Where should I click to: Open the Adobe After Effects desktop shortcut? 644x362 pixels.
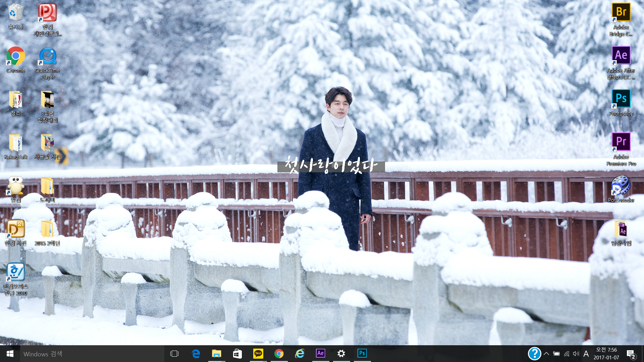pyautogui.click(x=621, y=56)
